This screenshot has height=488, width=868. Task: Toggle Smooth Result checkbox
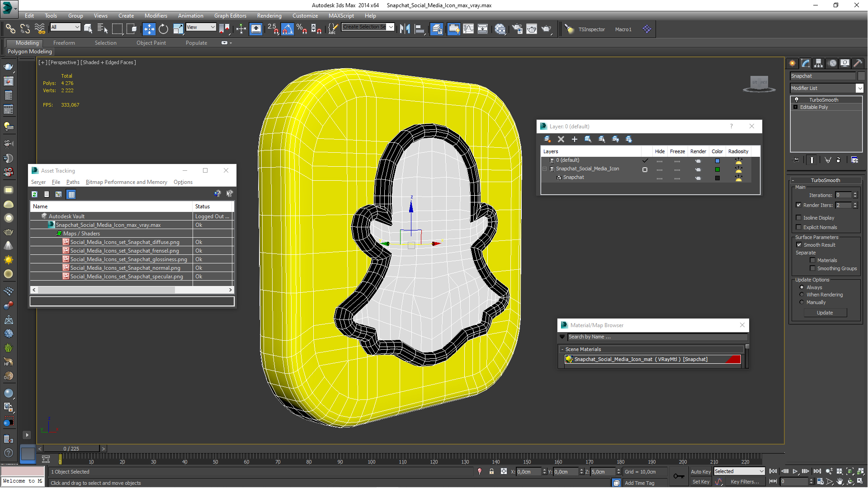(x=799, y=244)
